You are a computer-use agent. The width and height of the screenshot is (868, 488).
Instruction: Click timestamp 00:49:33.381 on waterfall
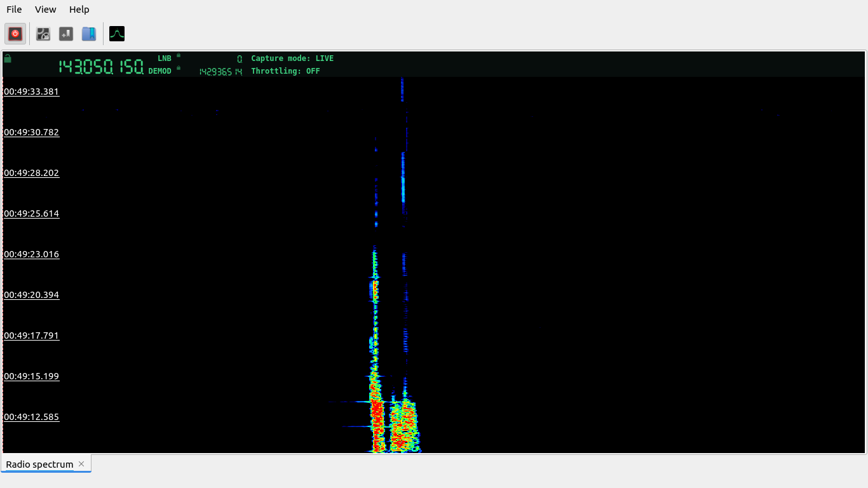tap(31, 91)
